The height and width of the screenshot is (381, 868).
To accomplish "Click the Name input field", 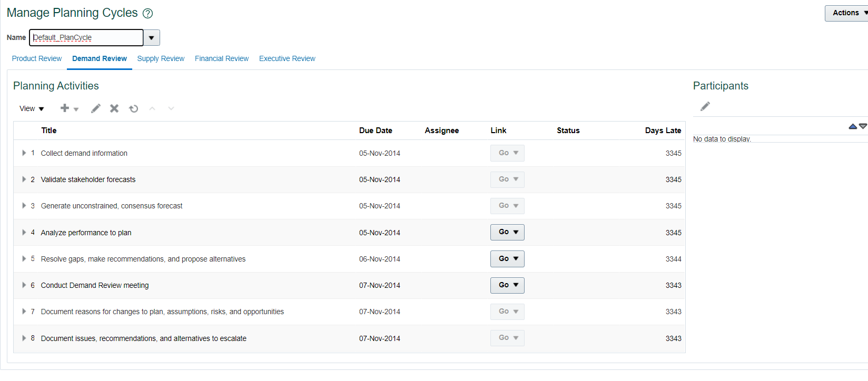I will pos(86,37).
